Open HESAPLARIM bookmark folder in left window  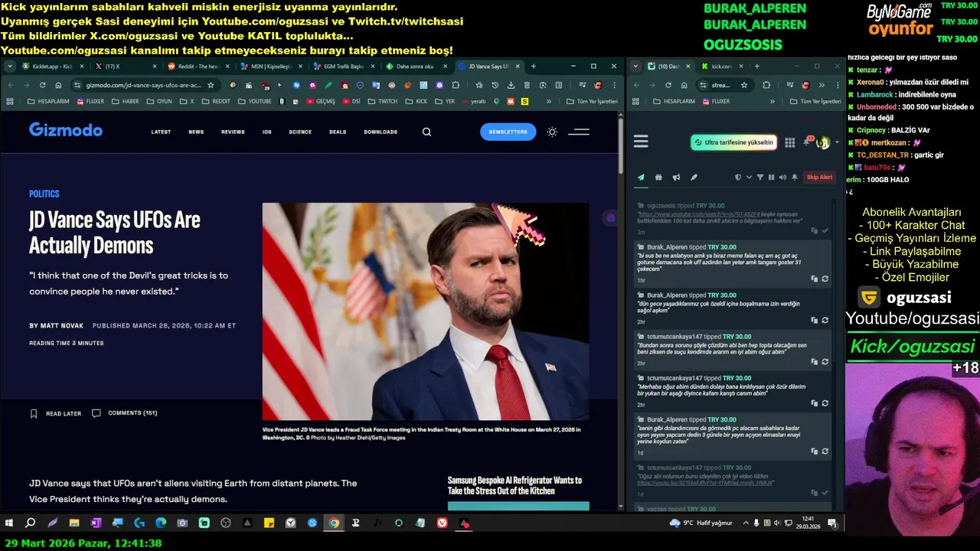[50, 101]
